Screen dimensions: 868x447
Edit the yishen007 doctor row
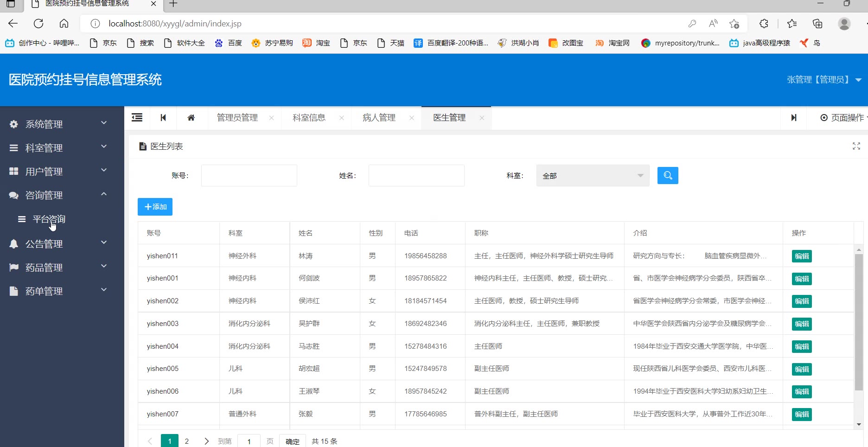(802, 414)
